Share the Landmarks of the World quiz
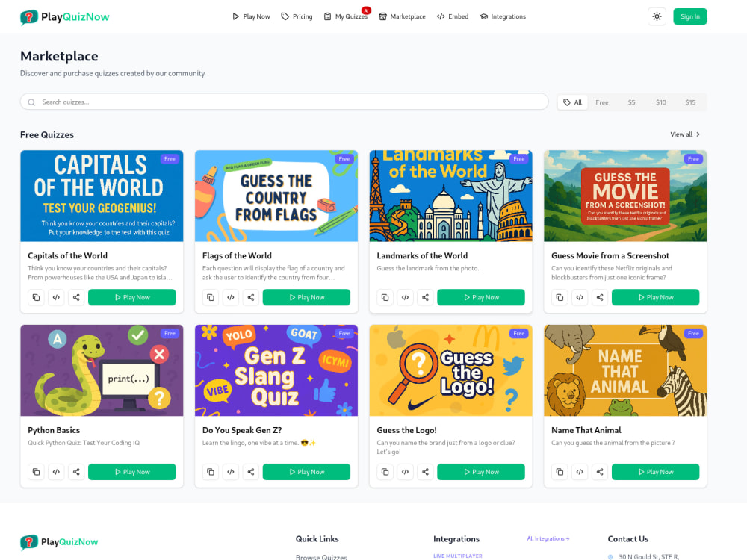 coord(425,298)
